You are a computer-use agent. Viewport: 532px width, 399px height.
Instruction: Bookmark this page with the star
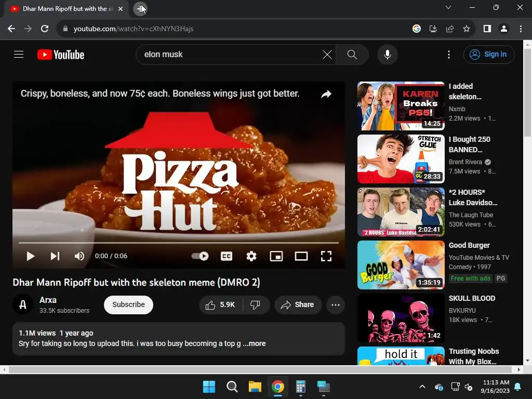point(467,29)
